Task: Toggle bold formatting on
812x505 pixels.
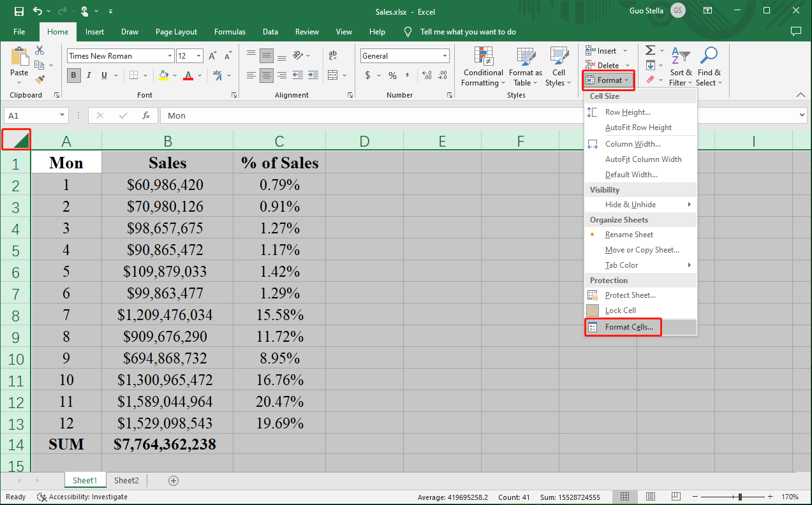Action: [x=73, y=75]
